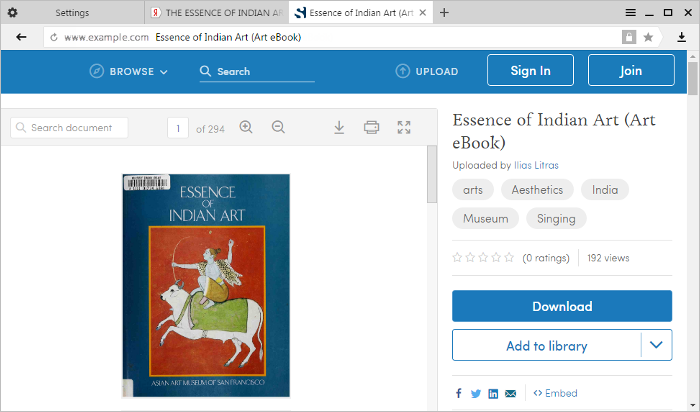Close the Essence of Indian Art tab

(422, 12)
